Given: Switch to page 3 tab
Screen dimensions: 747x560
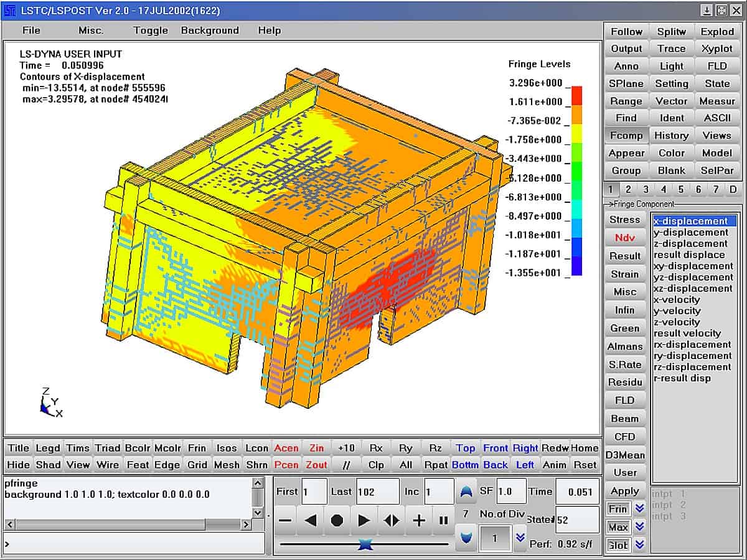Looking at the screenshot, I should [x=646, y=189].
